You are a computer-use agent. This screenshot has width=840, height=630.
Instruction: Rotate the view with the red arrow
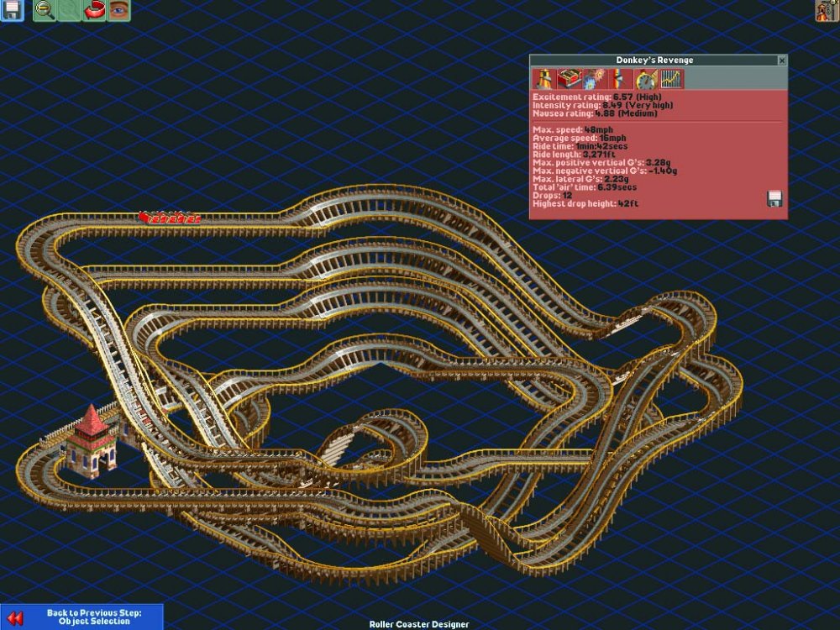tap(95, 10)
